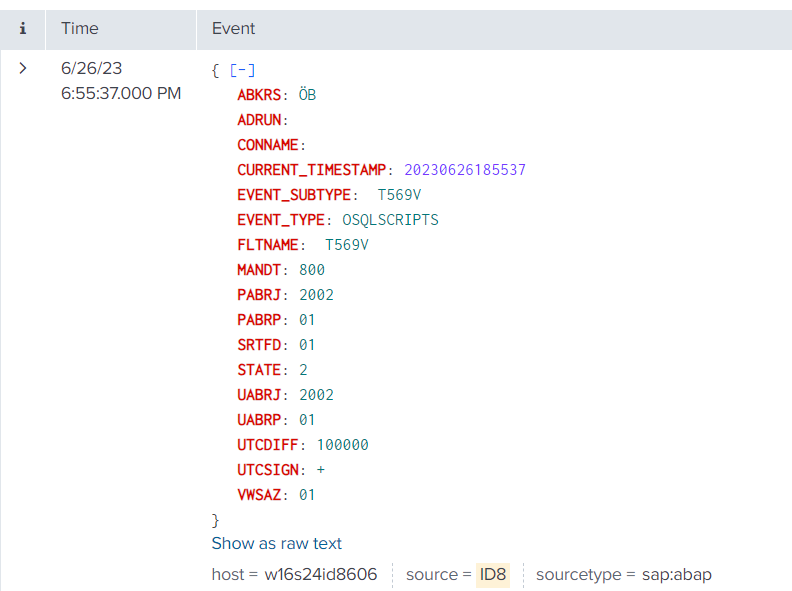
Task: Click the FLTNAME value T569V
Action: (x=347, y=245)
